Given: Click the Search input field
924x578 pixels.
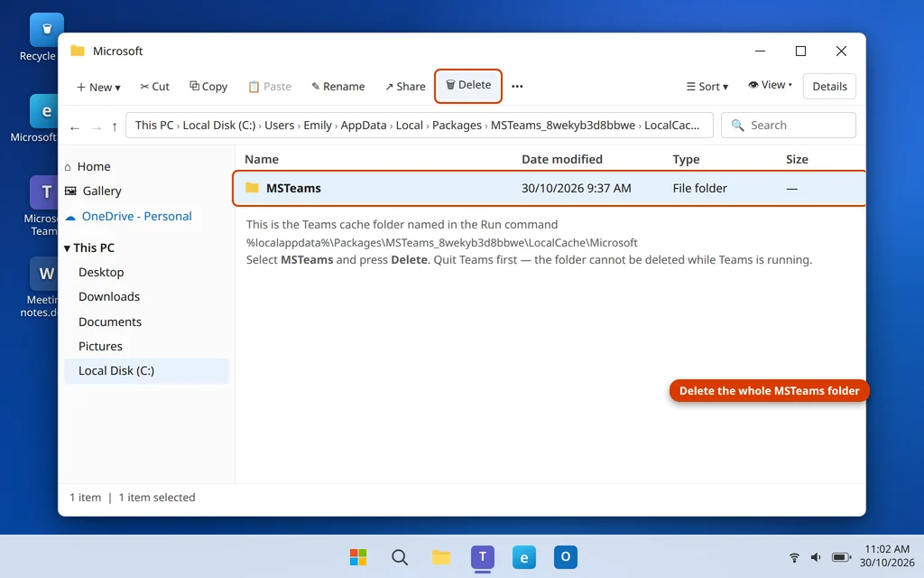Looking at the screenshot, I should click(789, 125).
